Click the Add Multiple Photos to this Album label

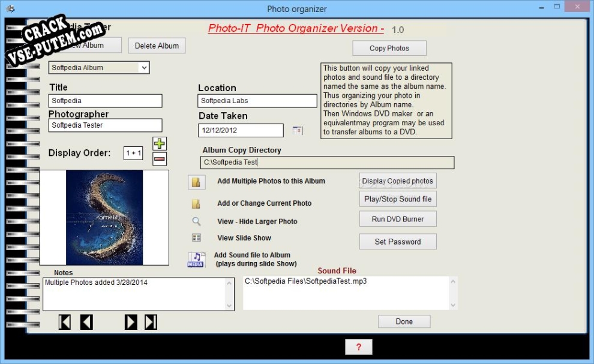(271, 181)
